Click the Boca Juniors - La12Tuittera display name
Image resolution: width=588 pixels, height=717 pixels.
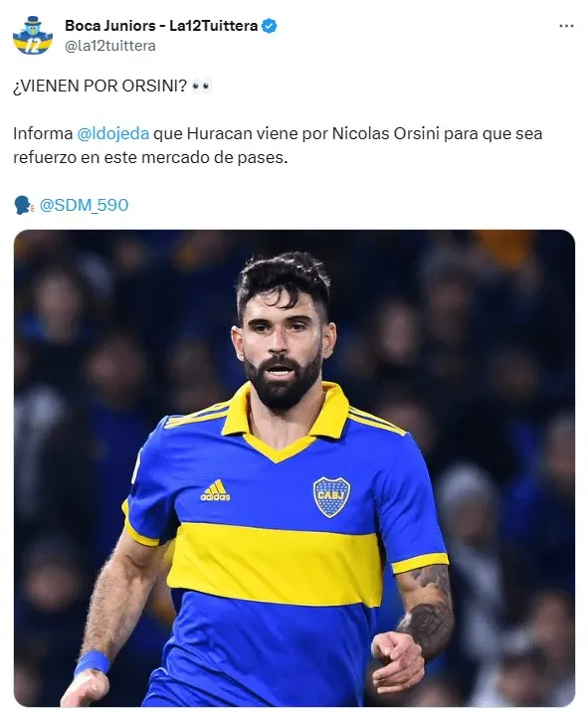[161, 26]
